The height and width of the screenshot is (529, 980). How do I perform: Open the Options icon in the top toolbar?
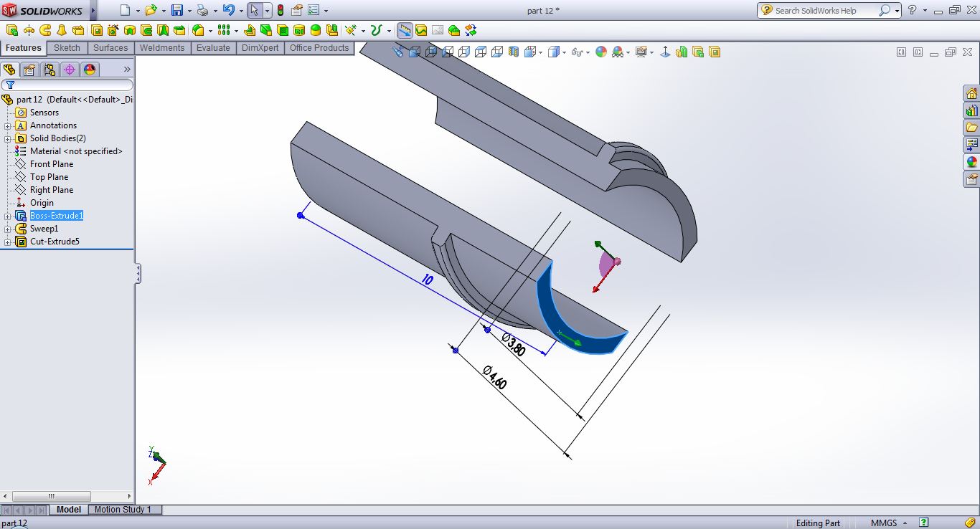tap(313, 10)
